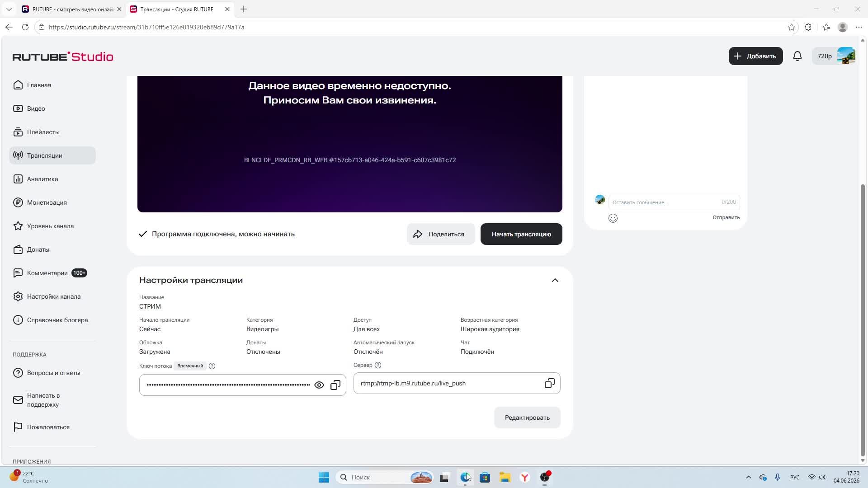Click the 720p quality label
The height and width of the screenshot is (488, 868).
tap(824, 56)
